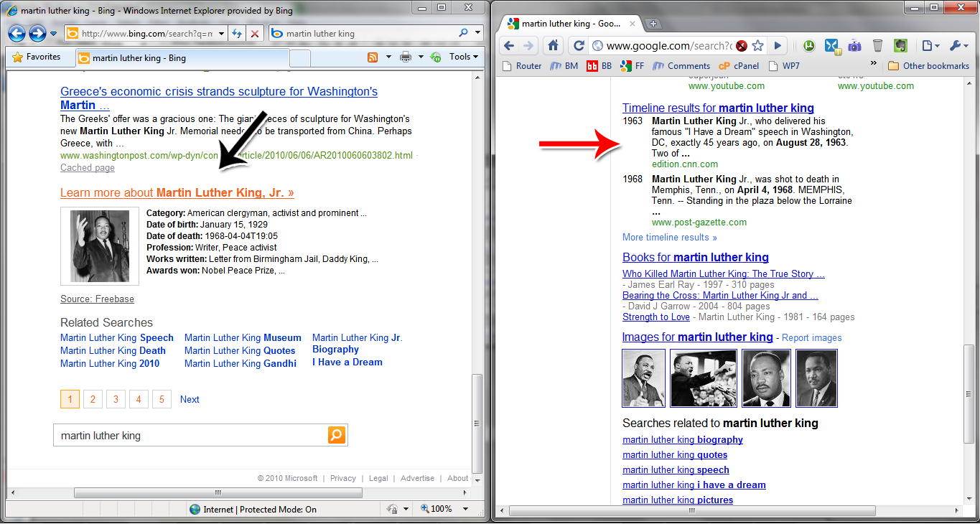Viewport: 980px width, 524px height.
Task: Open a new Chrome tab
Action: coord(653,24)
